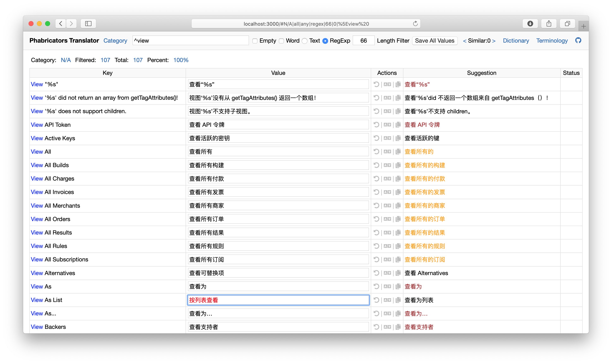Select the Text radio button
Image resolution: width=612 pixels, height=364 pixels.
point(305,41)
